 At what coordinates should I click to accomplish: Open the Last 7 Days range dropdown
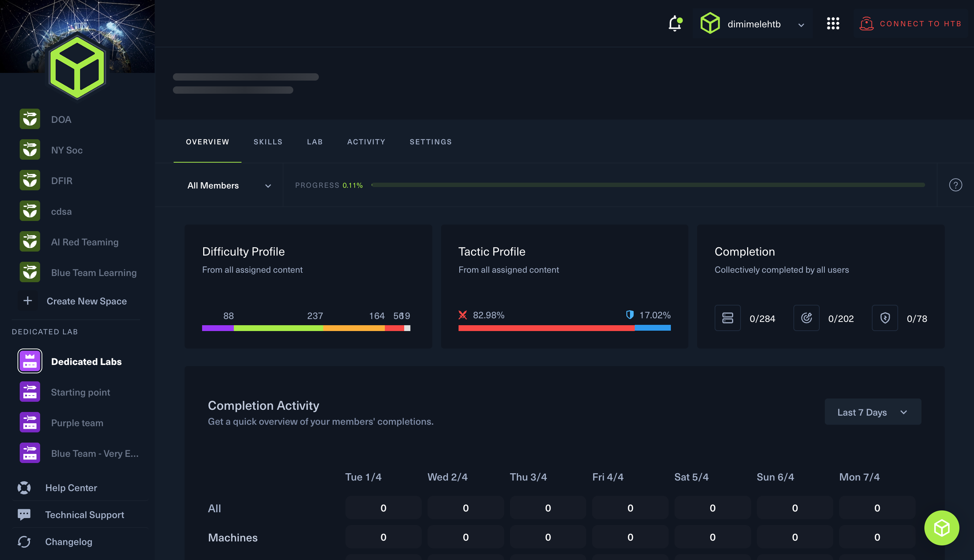[873, 412]
